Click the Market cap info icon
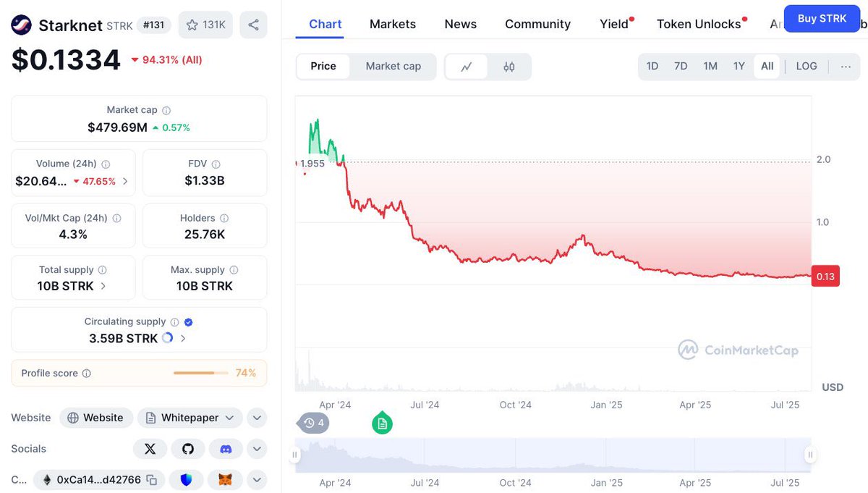Image resolution: width=868 pixels, height=493 pixels. (166, 111)
